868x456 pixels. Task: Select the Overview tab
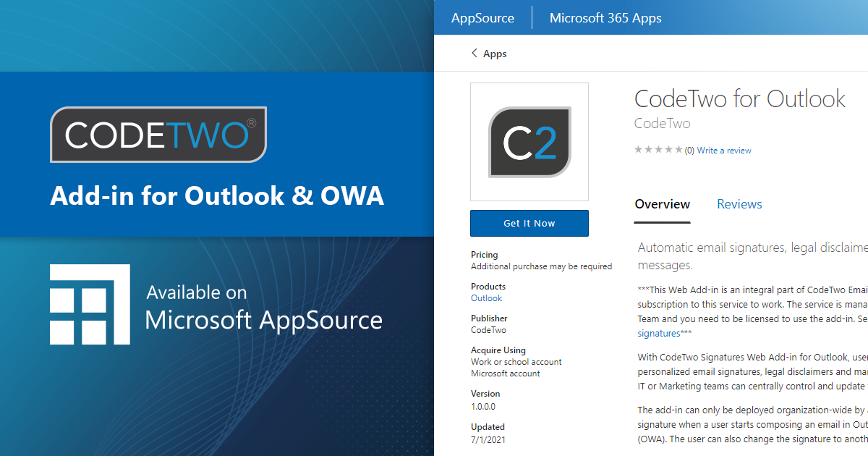662,204
